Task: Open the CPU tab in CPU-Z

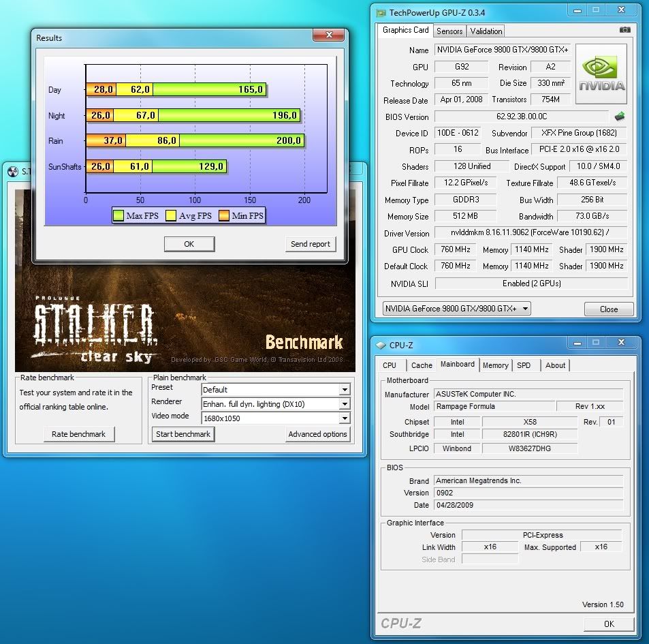Action: click(390, 365)
